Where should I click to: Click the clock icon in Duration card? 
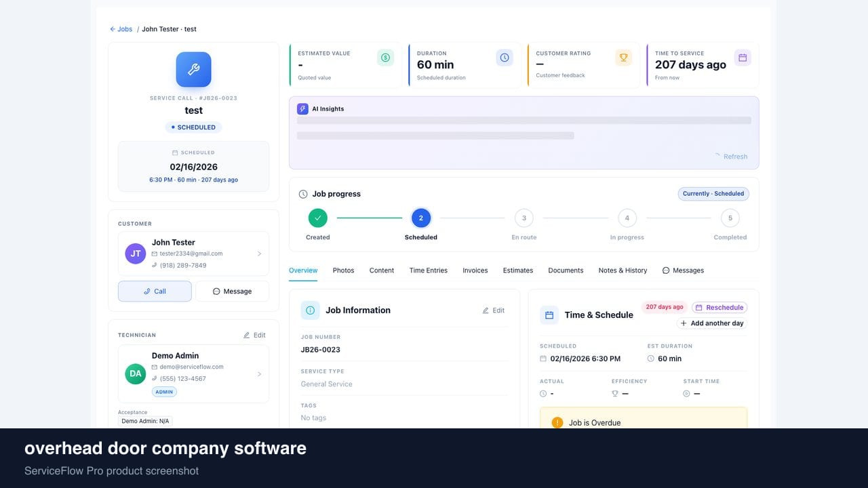click(x=505, y=58)
